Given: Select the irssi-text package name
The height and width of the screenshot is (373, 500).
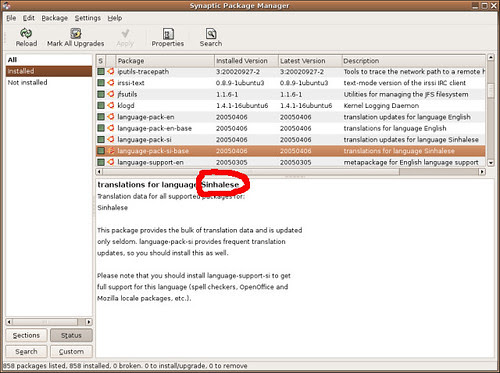Looking at the screenshot, I should pos(131,83).
